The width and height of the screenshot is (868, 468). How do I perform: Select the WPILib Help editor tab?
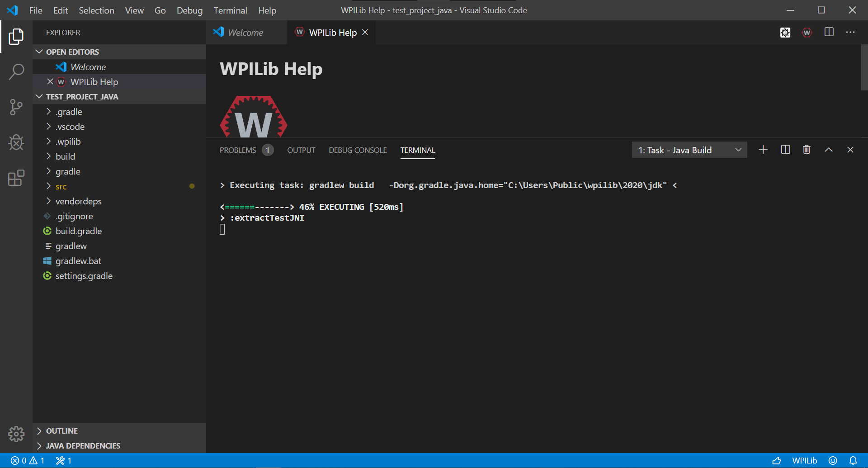331,33
